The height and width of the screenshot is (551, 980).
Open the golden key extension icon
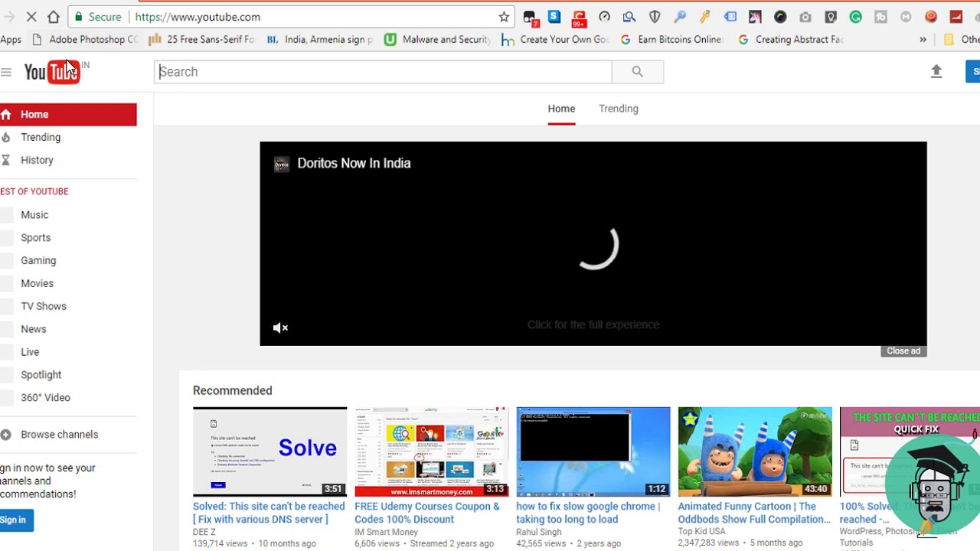[705, 17]
